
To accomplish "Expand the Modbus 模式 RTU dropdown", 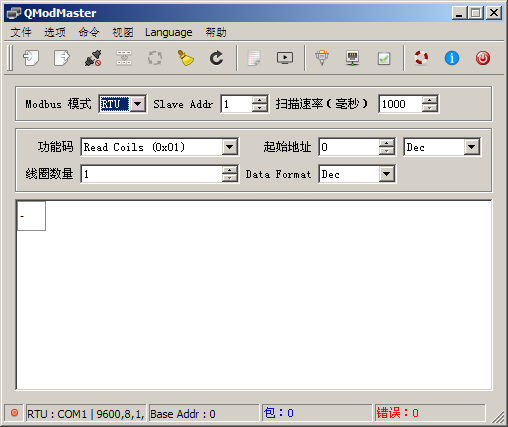I will (137, 104).
